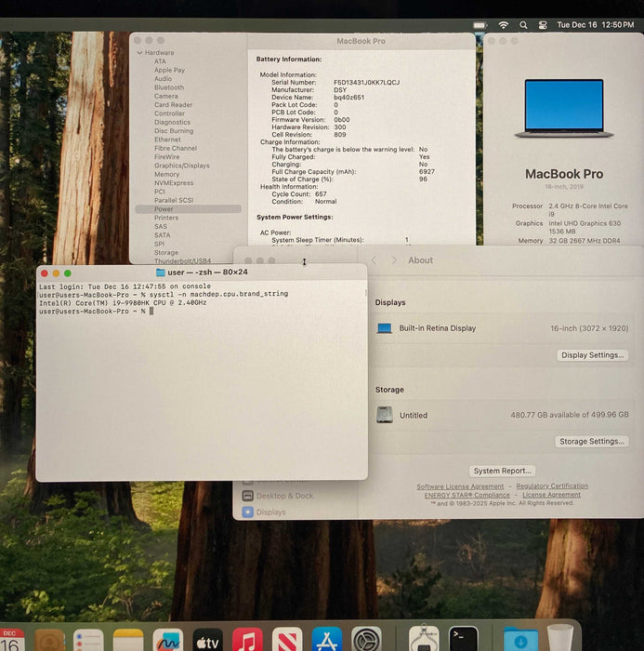Screen dimensions: 644x651
Task: Select Graphics/Displays in the sidebar
Action: coord(182,166)
